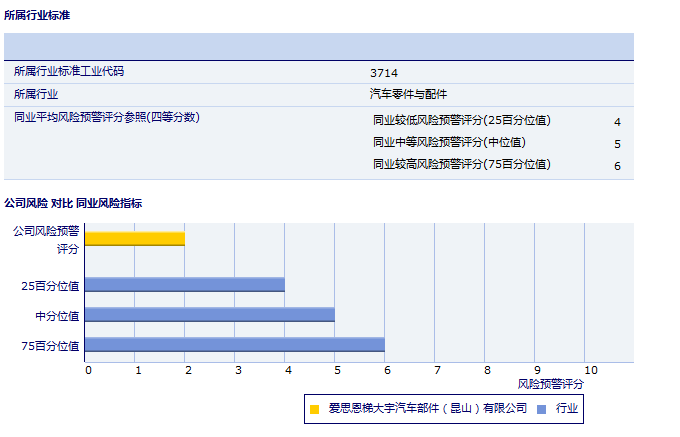Screen dimensions: 680x437
Task: Click the 所属行业标准 section heading
Action: tap(37, 15)
